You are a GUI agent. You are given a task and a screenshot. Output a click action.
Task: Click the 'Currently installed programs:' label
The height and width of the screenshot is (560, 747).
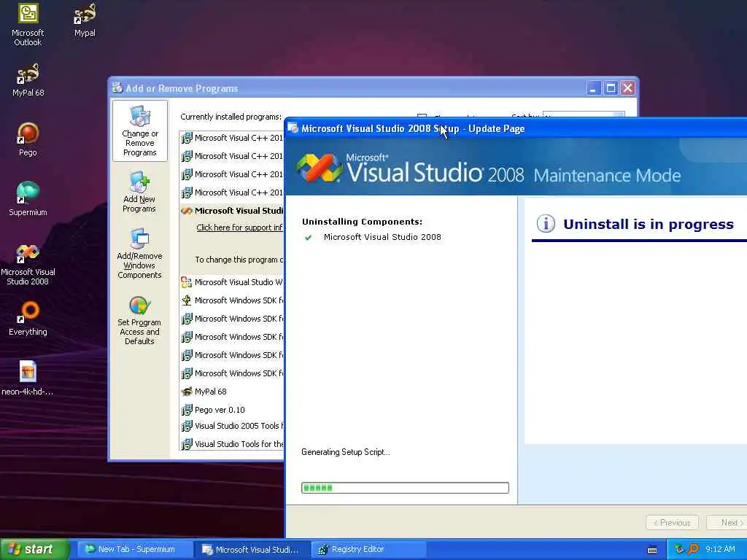[231, 117]
